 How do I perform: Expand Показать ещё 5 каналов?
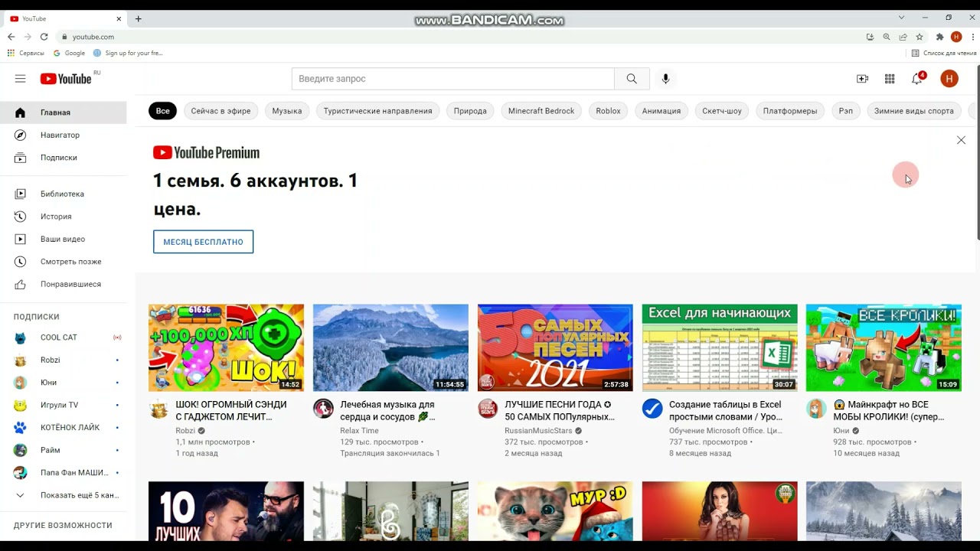pos(63,495)
